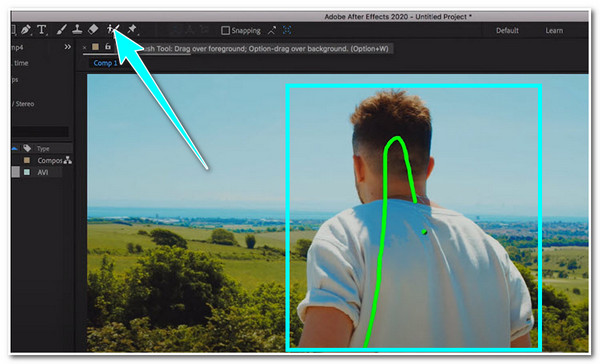Switch to the Learn workspace

pos(554,30)
